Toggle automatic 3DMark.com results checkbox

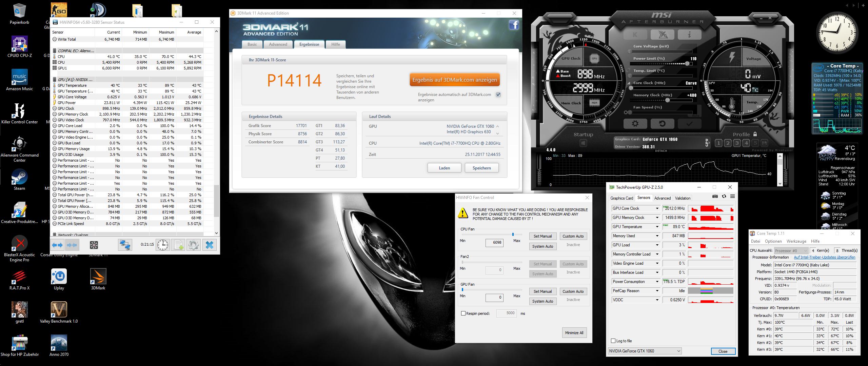[x=498, y=95]
